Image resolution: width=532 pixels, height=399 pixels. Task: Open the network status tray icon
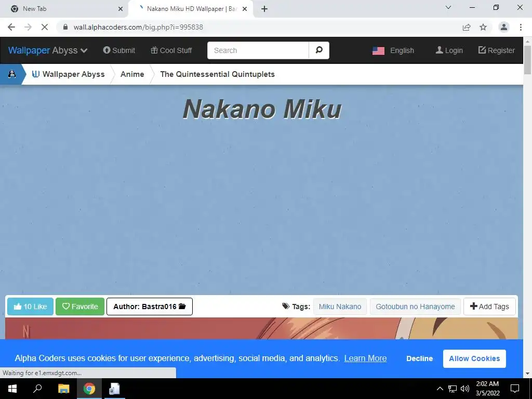coord(453,389)
